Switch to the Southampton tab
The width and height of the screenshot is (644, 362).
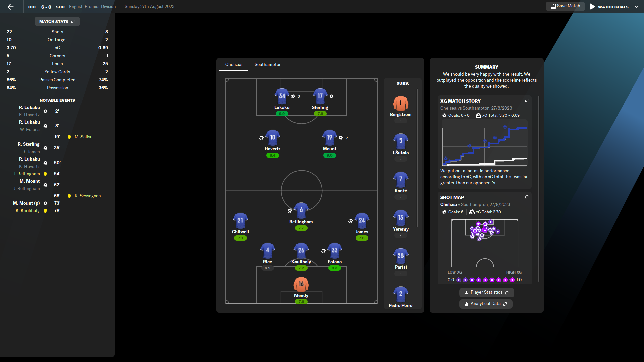click(x=268, y=64)
